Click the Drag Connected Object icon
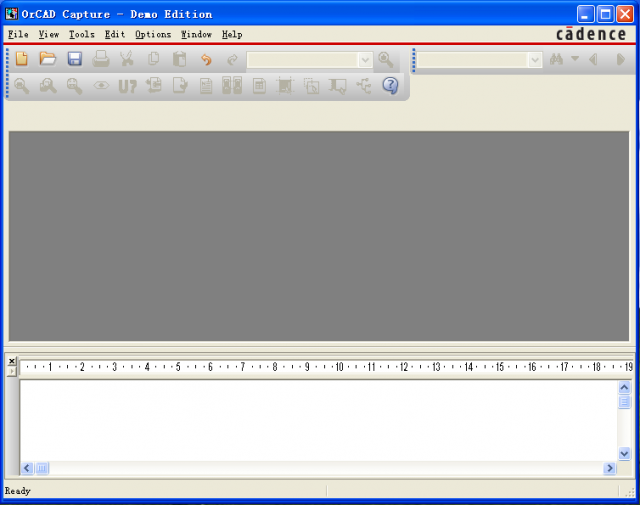 [x=338, y=86]
